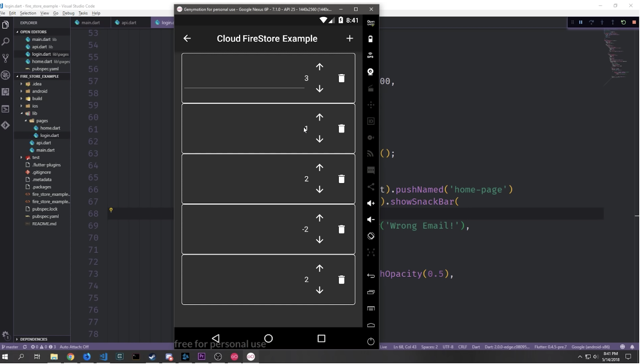Switch to the api.dart editor tab
This screenshot has height=364, width=643.
tap(129, 22)
